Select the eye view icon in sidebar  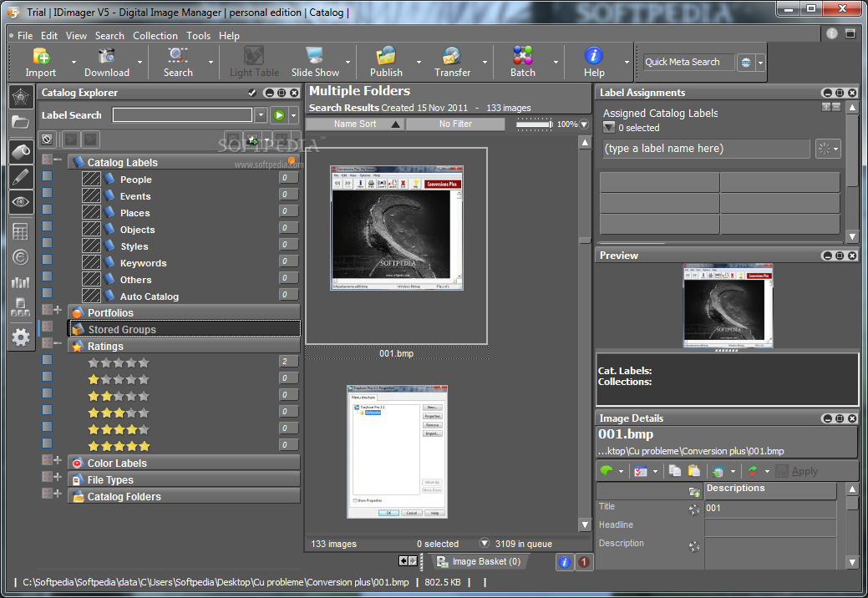[x=21, y=202]
